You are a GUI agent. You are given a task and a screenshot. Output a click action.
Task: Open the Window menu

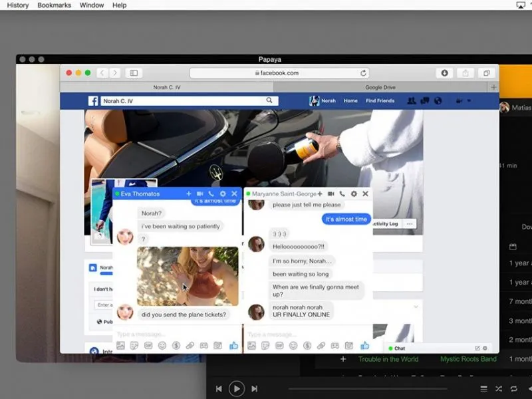point(92,5)
